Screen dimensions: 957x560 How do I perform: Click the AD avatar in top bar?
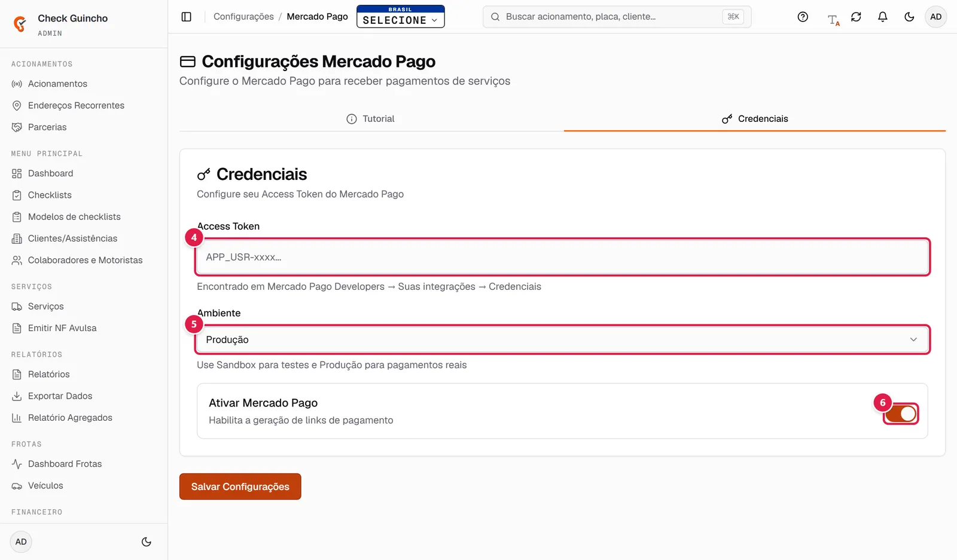point(935,17)
